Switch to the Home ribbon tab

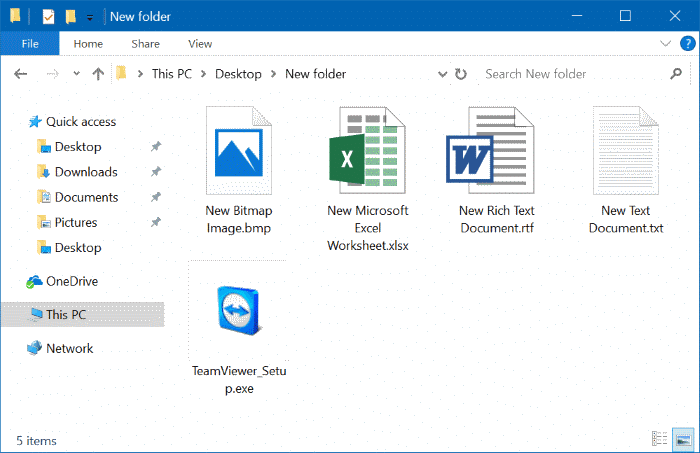click(88, 43)
